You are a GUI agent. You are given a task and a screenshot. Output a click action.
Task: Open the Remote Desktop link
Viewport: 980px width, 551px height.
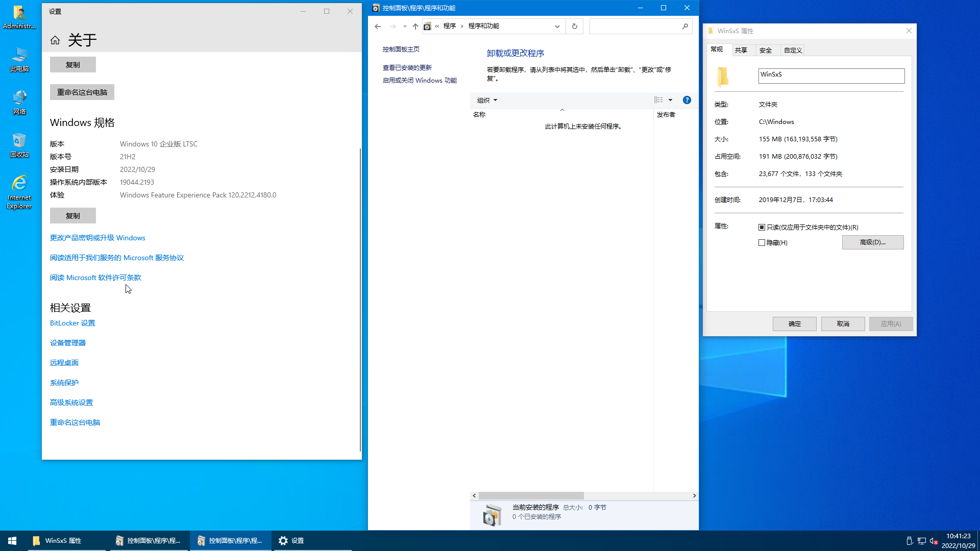pos(64,363)
